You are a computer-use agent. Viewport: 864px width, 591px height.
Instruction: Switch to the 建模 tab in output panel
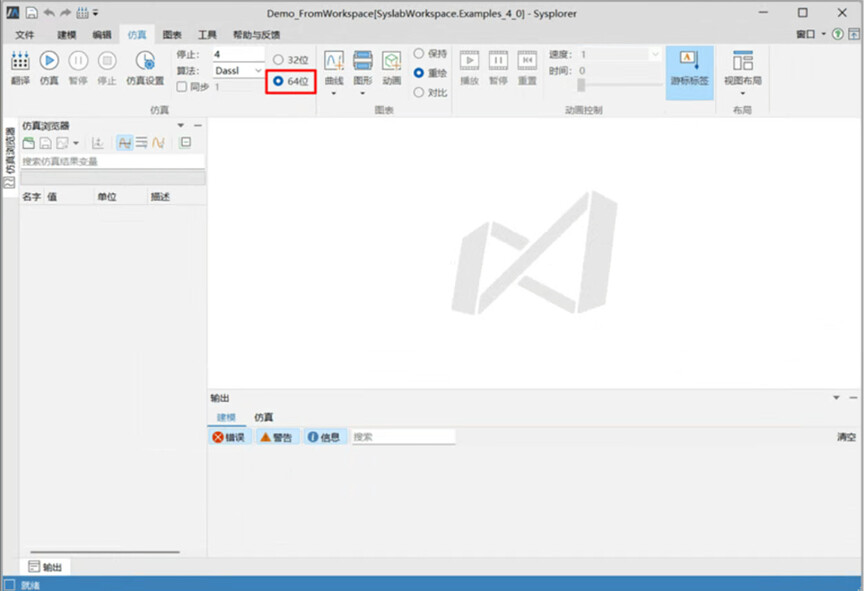[226, 417]
